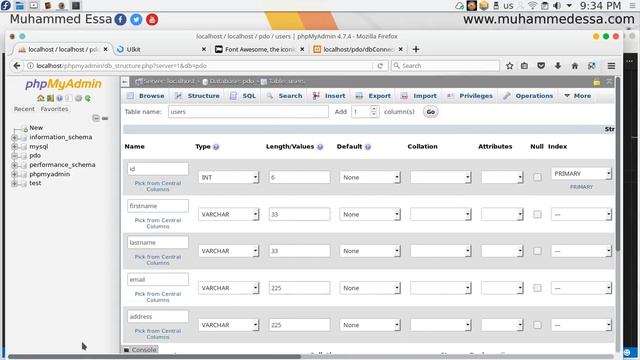
Task: Open the Twitter icon beside Muhammed Essa
Action: point(136,19)
